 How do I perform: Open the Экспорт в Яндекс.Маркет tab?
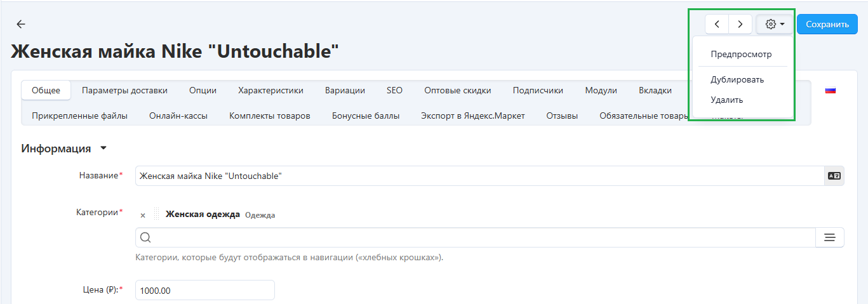(473, 116)
